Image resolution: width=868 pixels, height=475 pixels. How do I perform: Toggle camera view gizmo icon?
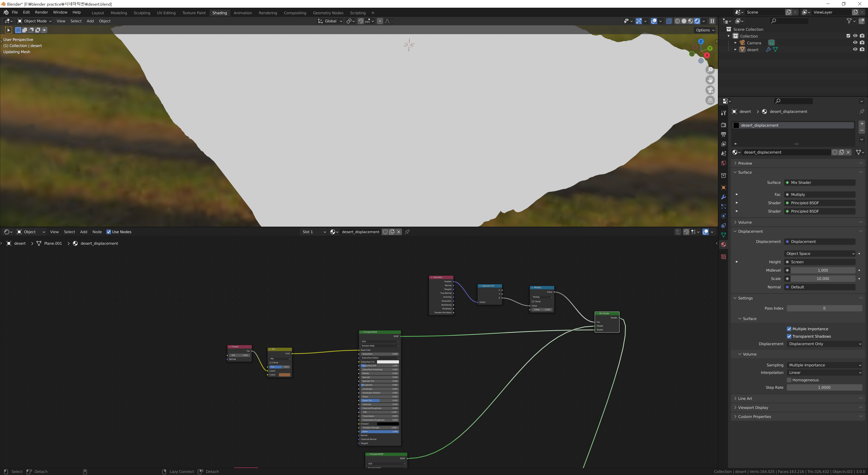(x=710, y=90)
